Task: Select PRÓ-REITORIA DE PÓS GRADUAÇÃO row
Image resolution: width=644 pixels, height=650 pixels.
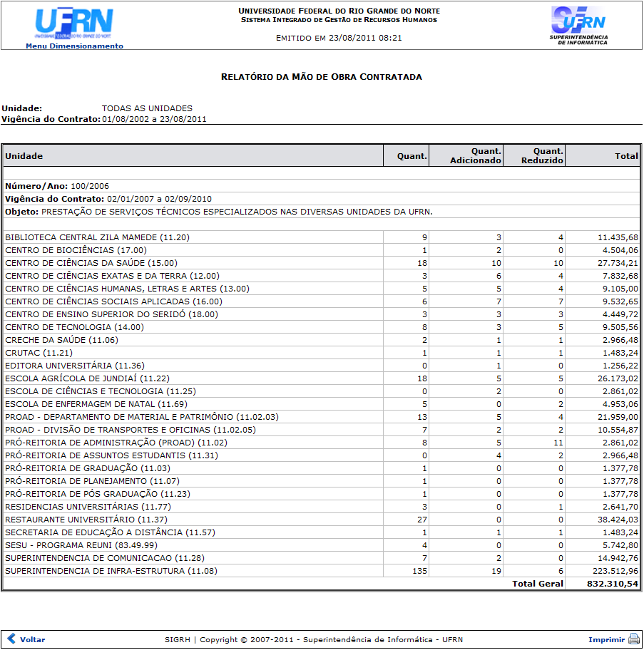Action: (322, 495)
